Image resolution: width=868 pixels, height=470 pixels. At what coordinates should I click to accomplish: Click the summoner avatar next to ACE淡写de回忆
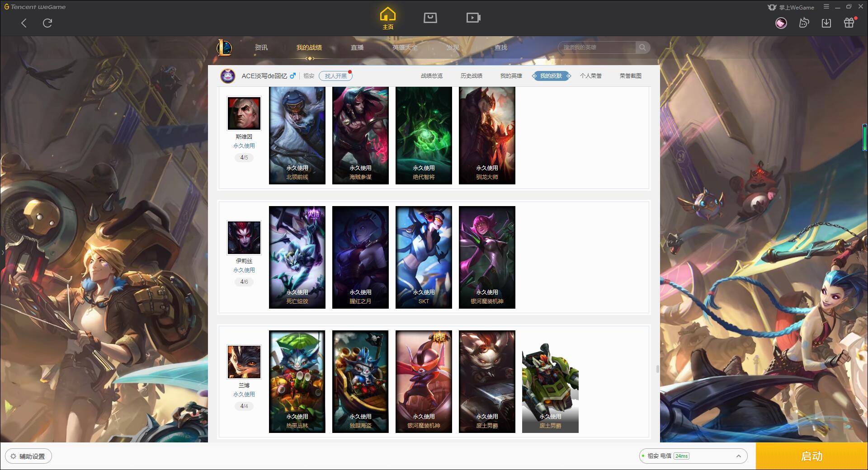[228, 76]
